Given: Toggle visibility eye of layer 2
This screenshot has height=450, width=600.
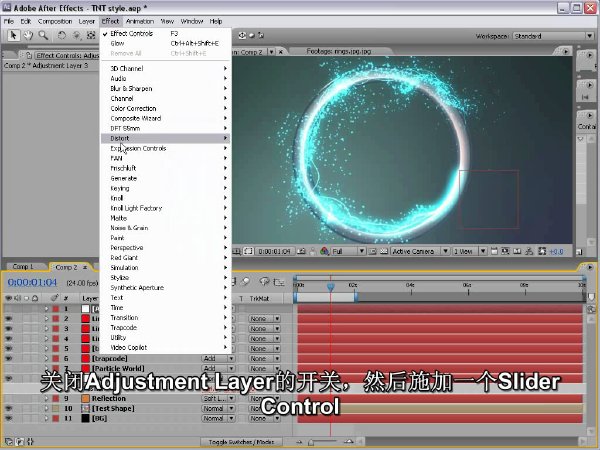Looking at the screenshot, I should [x=8, y=319].
